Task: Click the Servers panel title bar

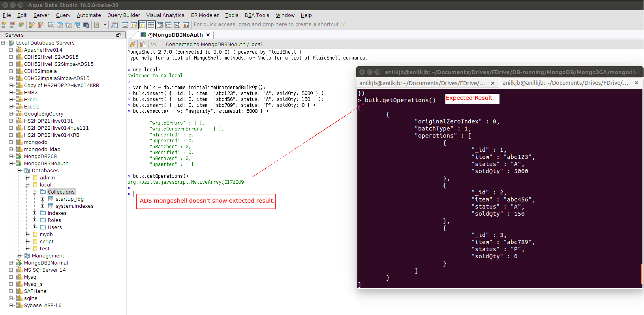Action: tap(62, 35)
